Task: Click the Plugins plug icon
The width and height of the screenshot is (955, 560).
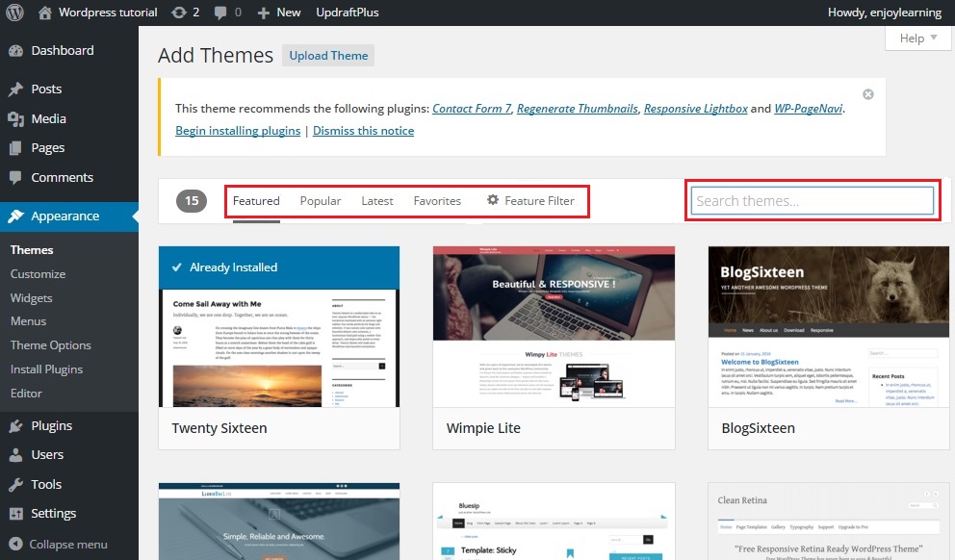Action: point(15,426)
